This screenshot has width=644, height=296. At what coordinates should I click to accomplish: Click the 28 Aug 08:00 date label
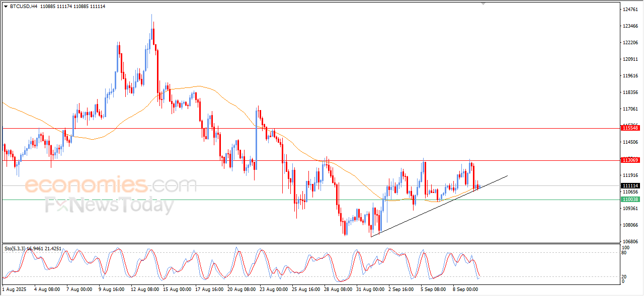tap(338, 289)
